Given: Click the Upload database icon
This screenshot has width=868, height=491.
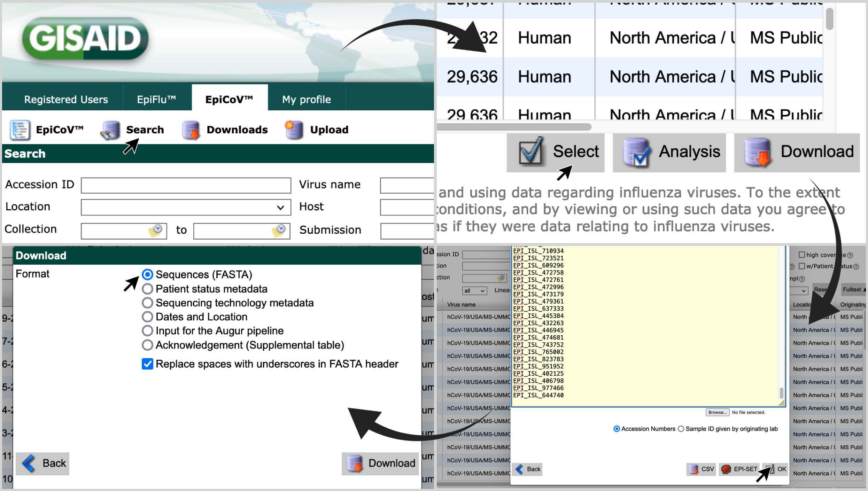Looking at the screenshot, I should point(294,130).
